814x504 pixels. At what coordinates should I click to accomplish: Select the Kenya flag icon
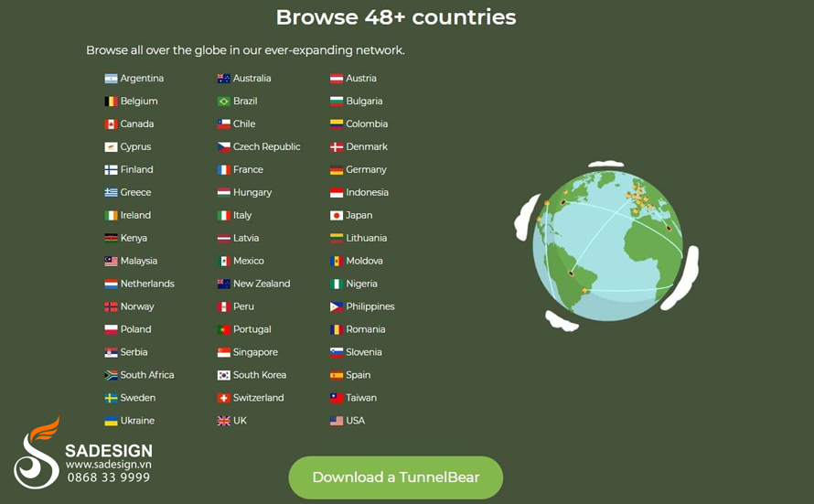point(111,238)
